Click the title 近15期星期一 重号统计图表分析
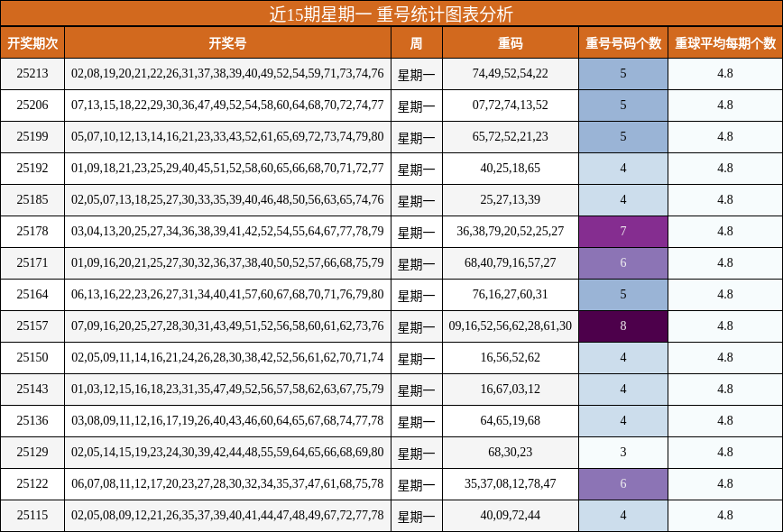Screen dimensions: 783x532 click(391, 14)
